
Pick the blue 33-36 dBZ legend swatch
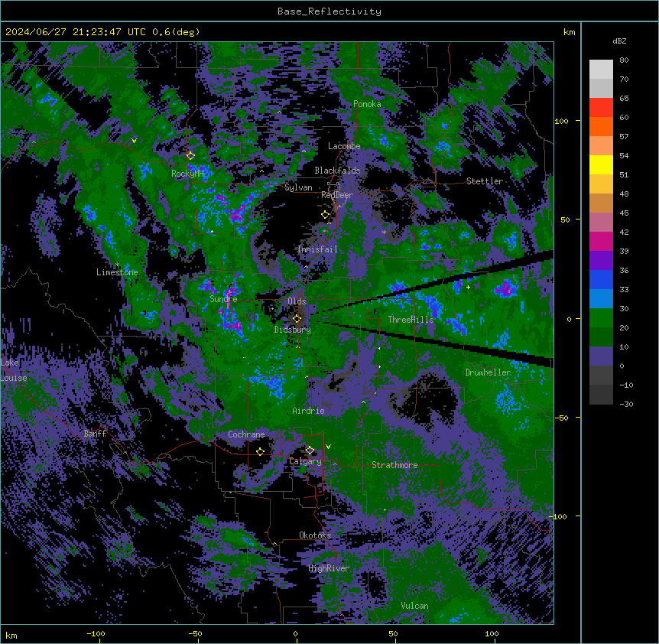point(601,279)
